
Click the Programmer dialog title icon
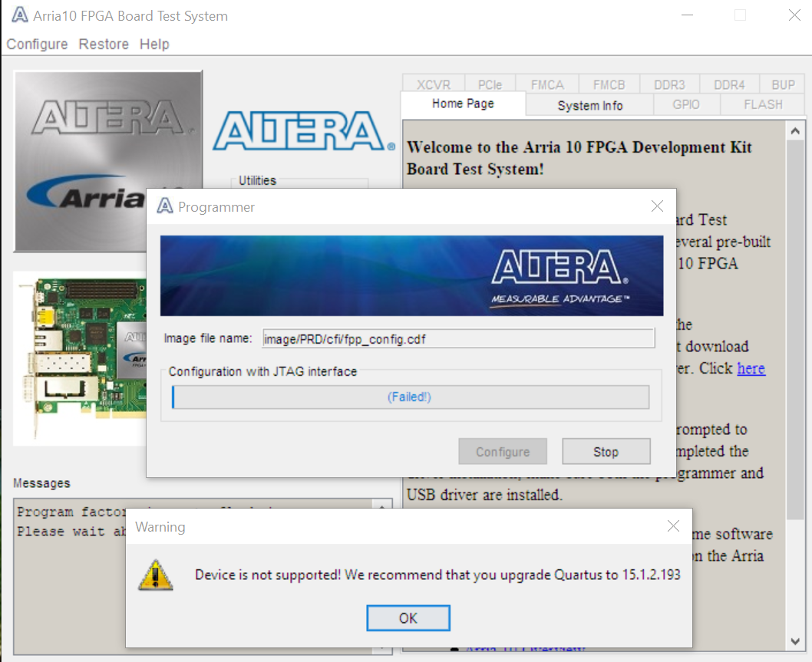coord(165,206)
